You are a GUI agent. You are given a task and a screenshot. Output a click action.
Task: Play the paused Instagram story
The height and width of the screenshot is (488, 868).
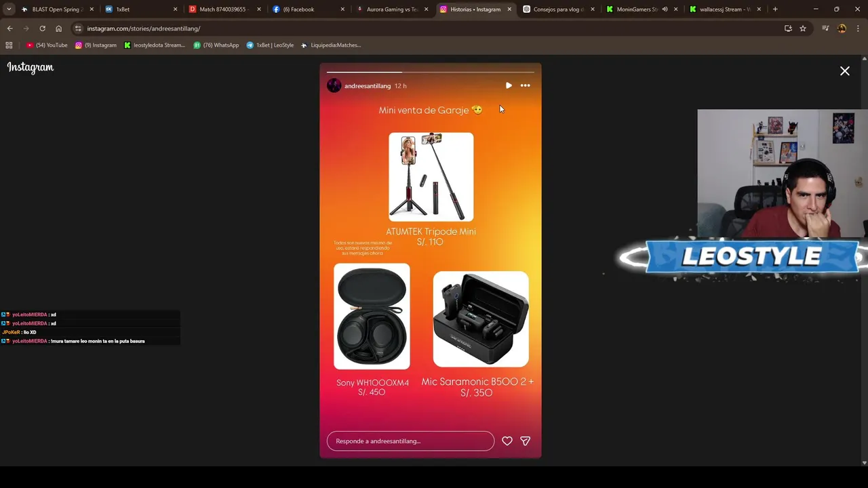tap(509, 85)
